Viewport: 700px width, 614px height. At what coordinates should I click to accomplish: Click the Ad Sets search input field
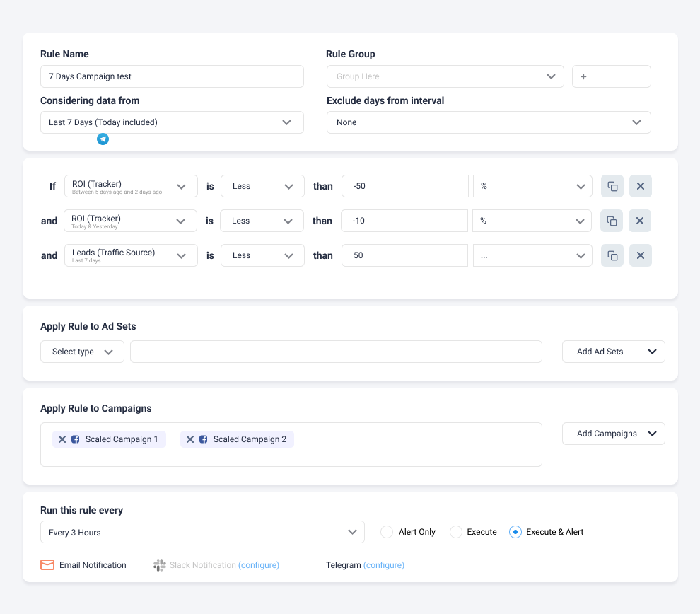click(336, 352)
